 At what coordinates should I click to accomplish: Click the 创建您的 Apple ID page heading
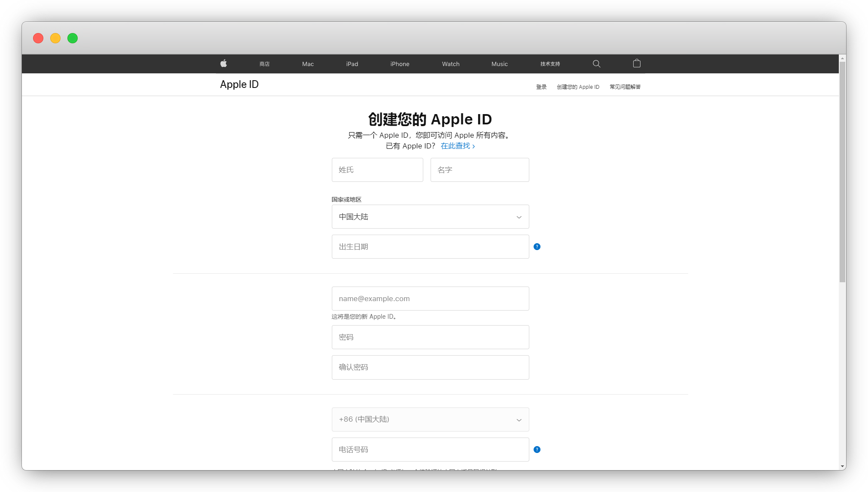click(x=430, y=119)
